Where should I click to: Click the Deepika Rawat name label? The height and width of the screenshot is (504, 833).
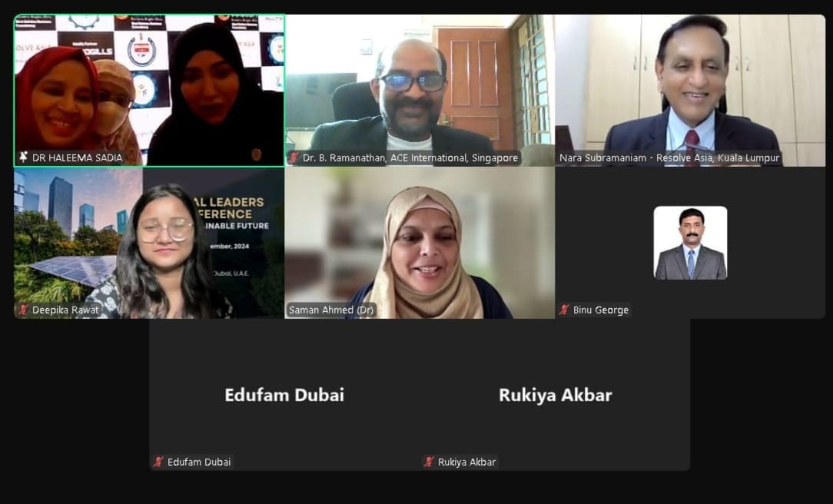(x=65, y=310)
